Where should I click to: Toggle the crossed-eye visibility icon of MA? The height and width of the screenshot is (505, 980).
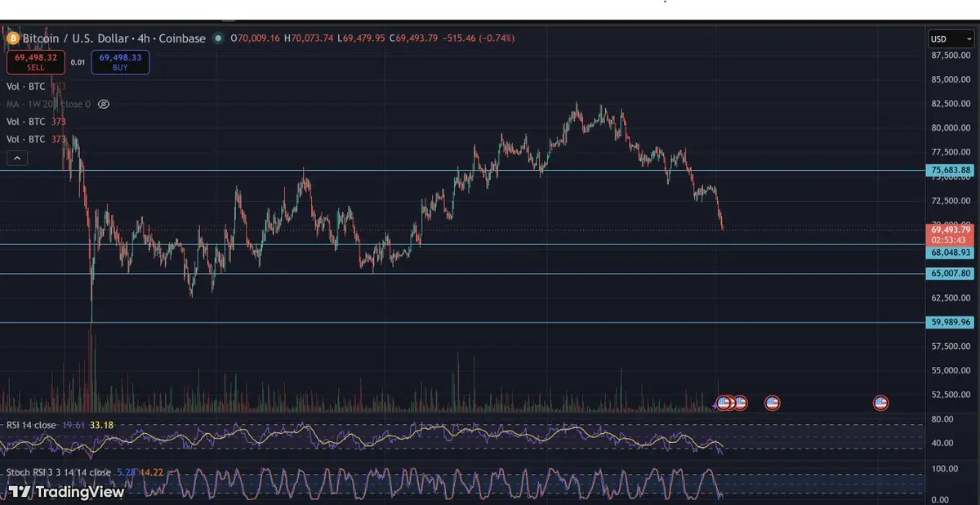(x=104, y=105)
